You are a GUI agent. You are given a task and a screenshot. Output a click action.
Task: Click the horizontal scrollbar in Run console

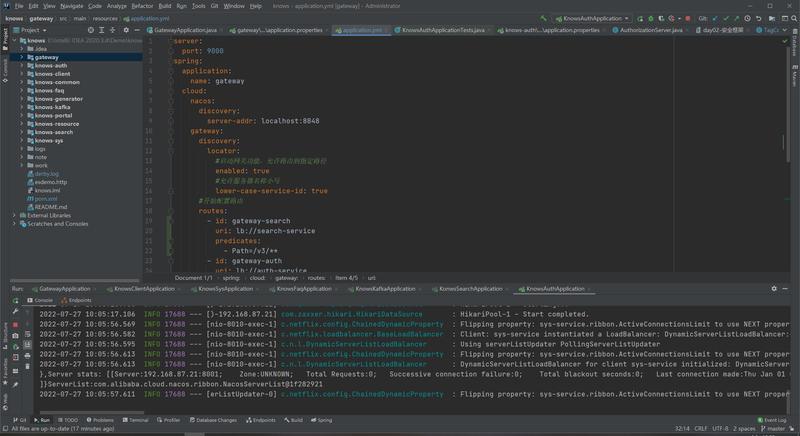click(92, 412)
